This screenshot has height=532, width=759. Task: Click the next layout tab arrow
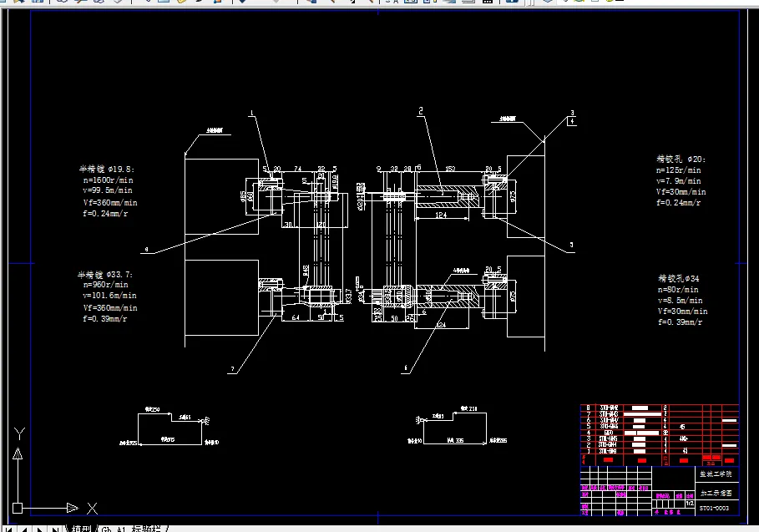click(x=40, y=529)
